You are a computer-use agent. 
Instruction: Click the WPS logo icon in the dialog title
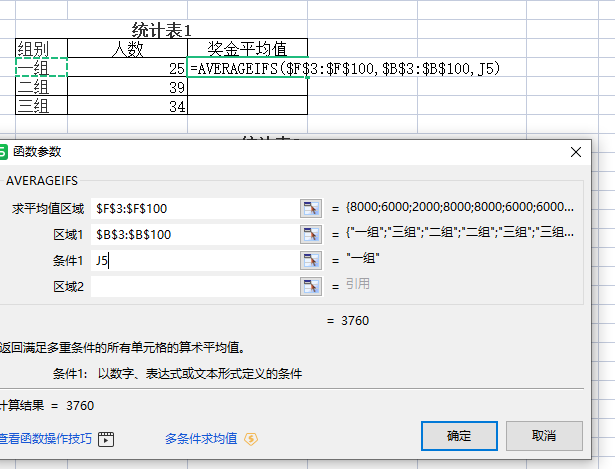[3, 152]
